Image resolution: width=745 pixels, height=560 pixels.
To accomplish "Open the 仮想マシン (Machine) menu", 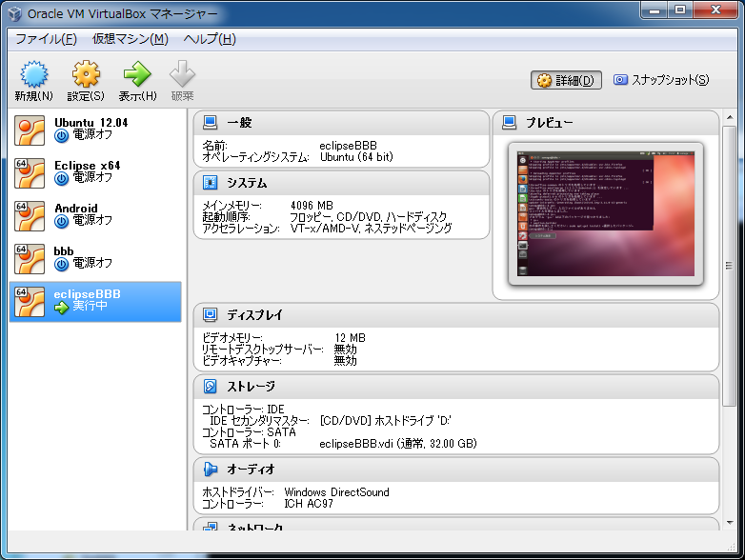I will [130, 39].
